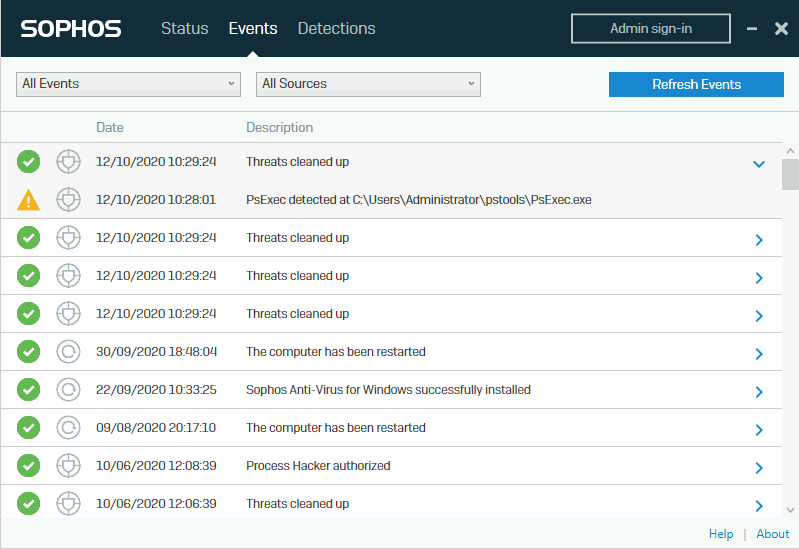Switch to the Detections tab
799x549 pixels.
tap(336, 29)
